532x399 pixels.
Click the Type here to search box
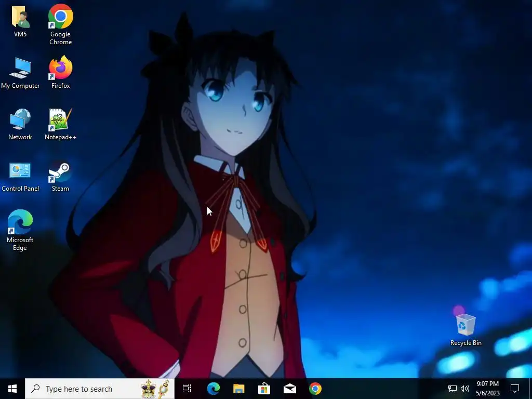click(x=100, y=389)
